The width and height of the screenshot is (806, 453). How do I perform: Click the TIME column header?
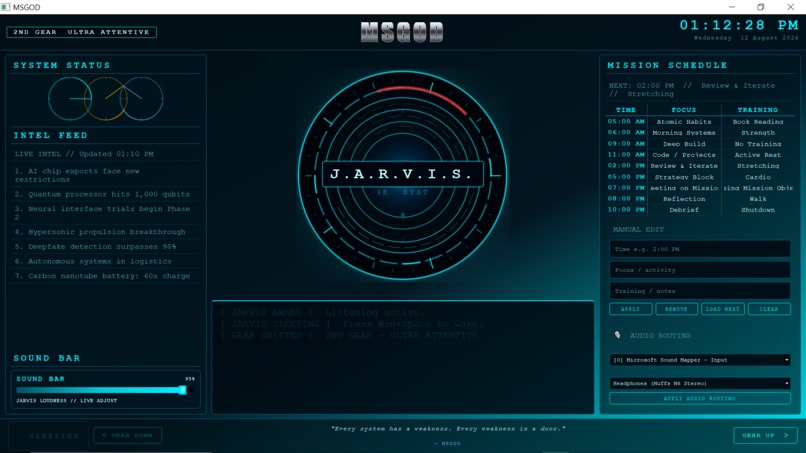click(626, 110)
